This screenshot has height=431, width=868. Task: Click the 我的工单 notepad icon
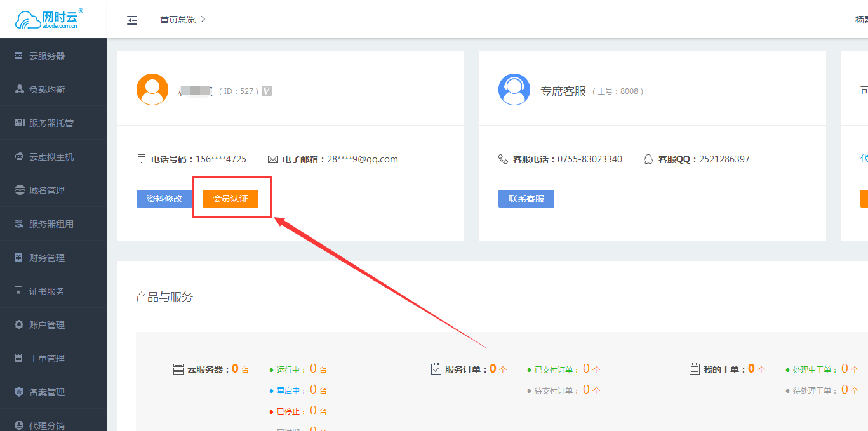(x=694, y=369)
